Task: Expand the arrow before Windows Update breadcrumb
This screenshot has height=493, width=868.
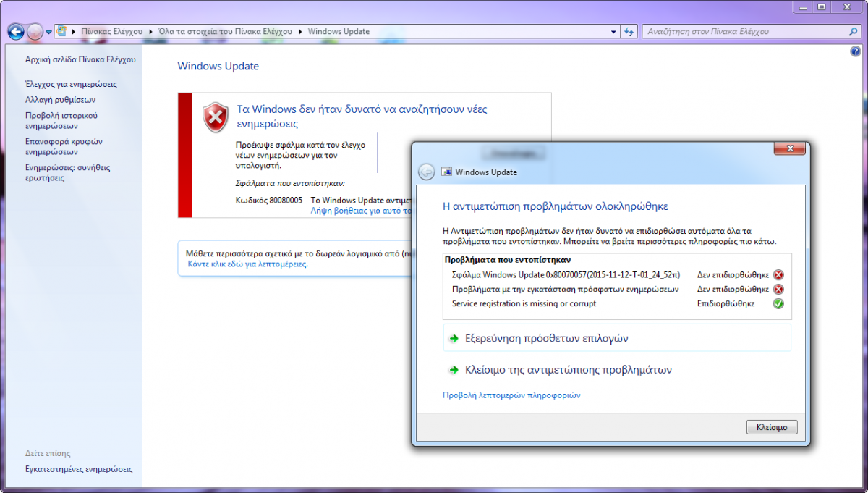Action: (x=300, y=32)
